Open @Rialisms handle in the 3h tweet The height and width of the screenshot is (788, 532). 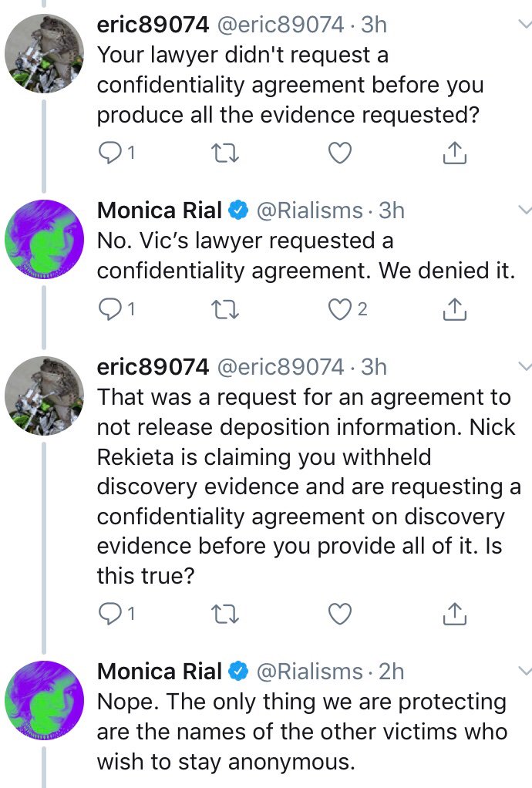coord(309,210)
